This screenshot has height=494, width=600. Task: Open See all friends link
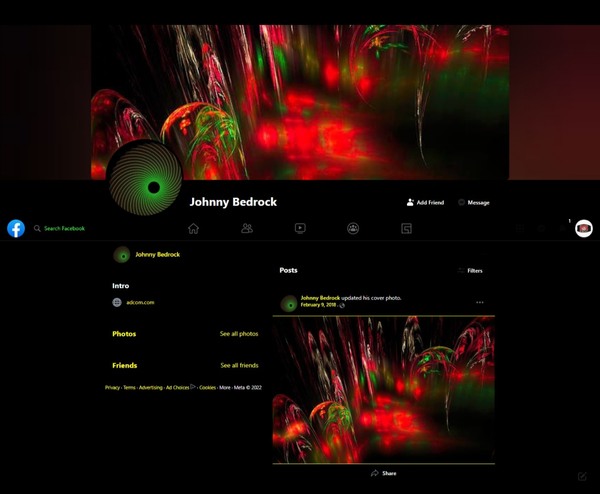(x=239, y=366)
